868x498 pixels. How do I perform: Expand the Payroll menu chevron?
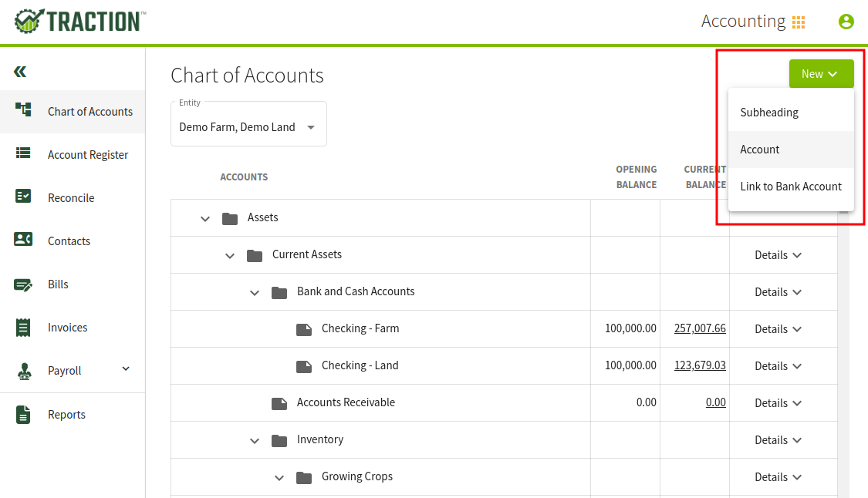[x=125, y=368]
